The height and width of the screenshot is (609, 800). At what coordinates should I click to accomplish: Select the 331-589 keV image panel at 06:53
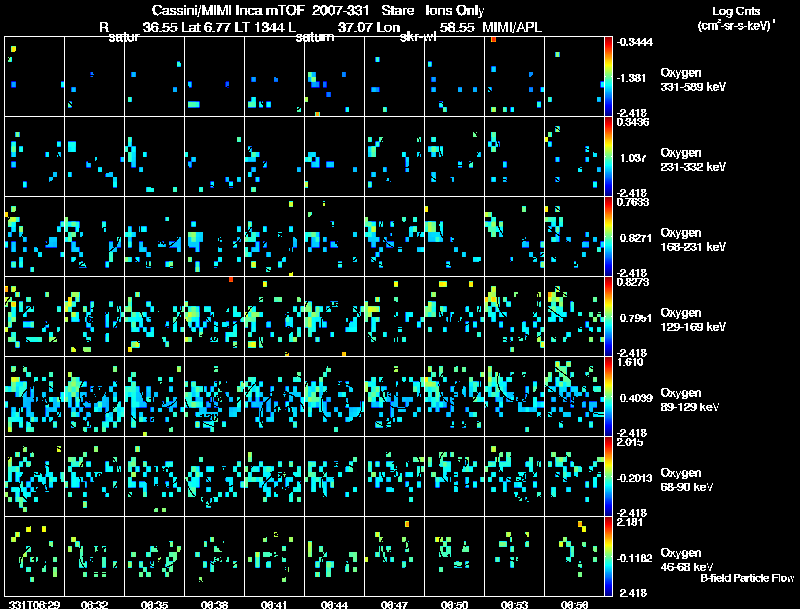coord(514,77)
